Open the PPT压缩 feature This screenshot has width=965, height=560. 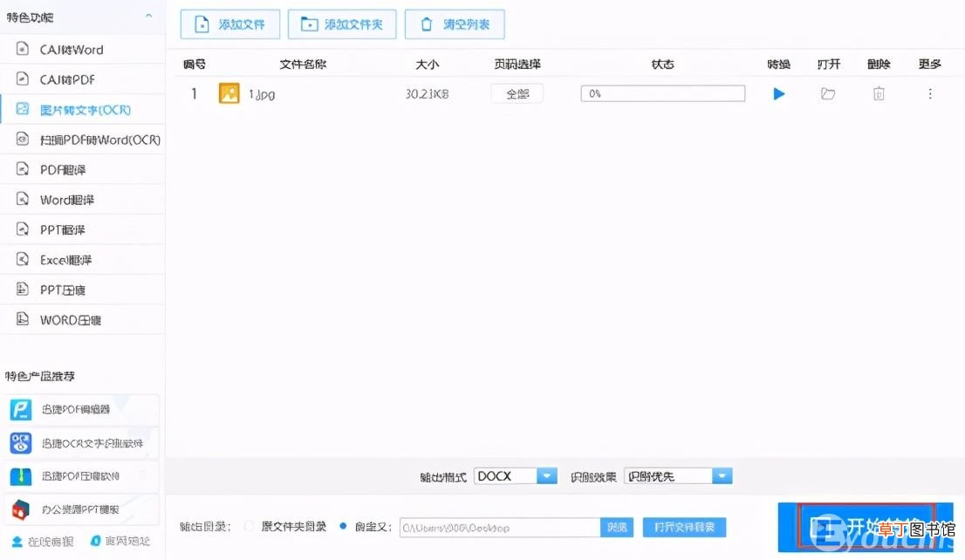click(83, 290)
